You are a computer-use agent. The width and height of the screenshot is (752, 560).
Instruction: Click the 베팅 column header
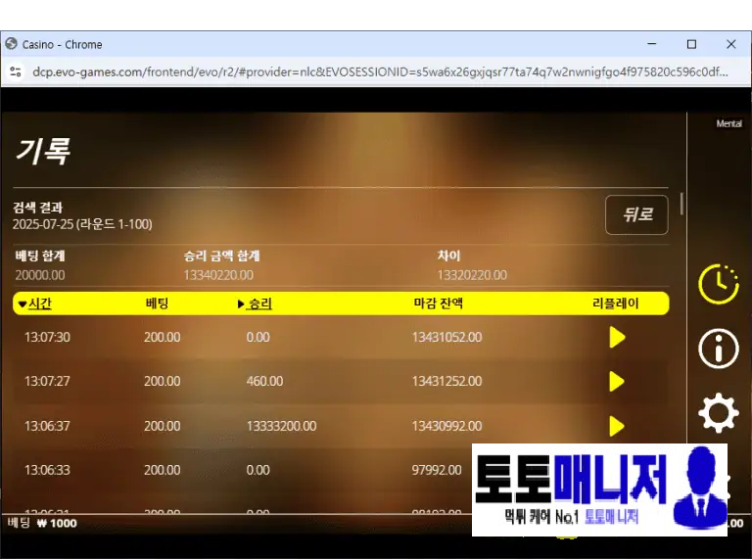pyautogui.click(x=157, y=303)
